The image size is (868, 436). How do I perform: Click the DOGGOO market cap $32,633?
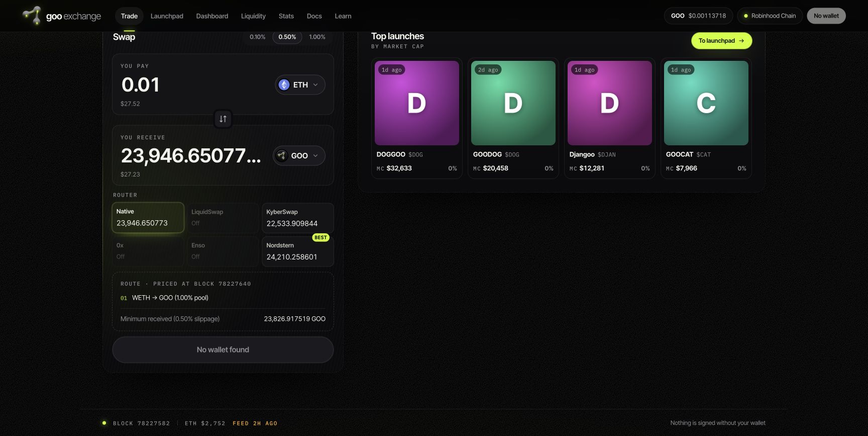[399, 168]
